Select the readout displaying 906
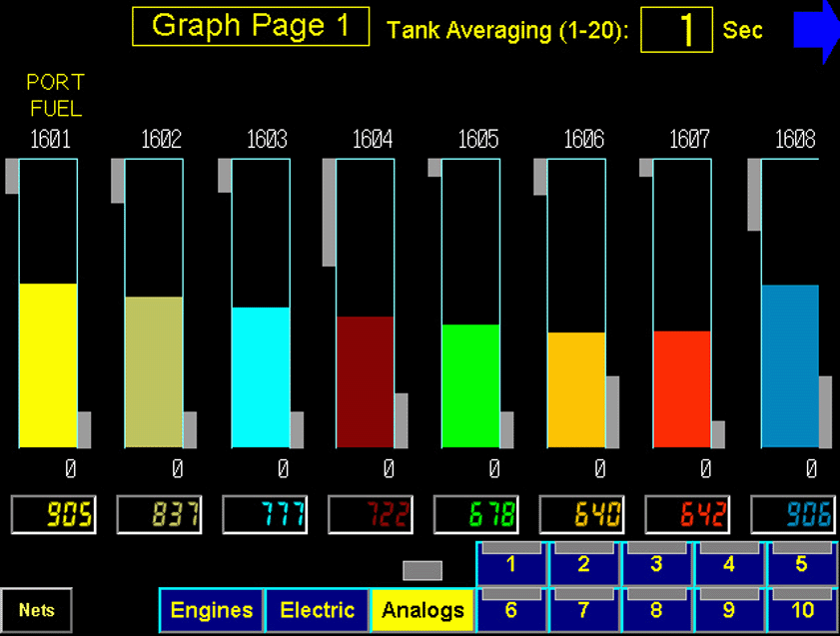Viewport: 840px width, 636px height. pyautogui.click(x=795, y=514)
